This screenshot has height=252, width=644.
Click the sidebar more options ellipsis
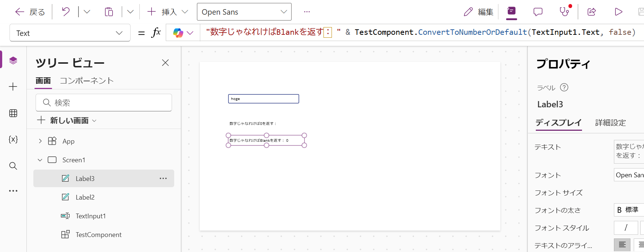[x=13, y=191]
